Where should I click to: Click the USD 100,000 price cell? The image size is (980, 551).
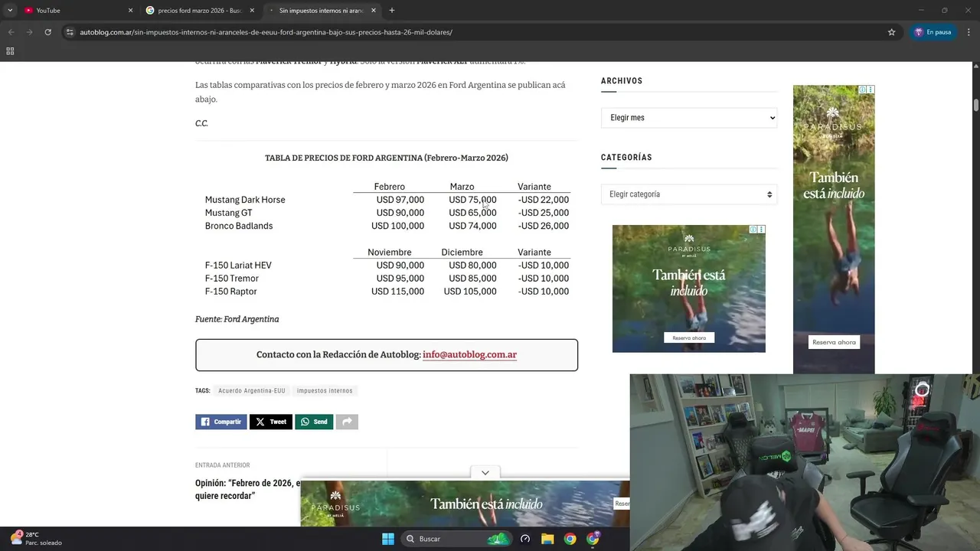pyautogui.click(x=397, y=226)
